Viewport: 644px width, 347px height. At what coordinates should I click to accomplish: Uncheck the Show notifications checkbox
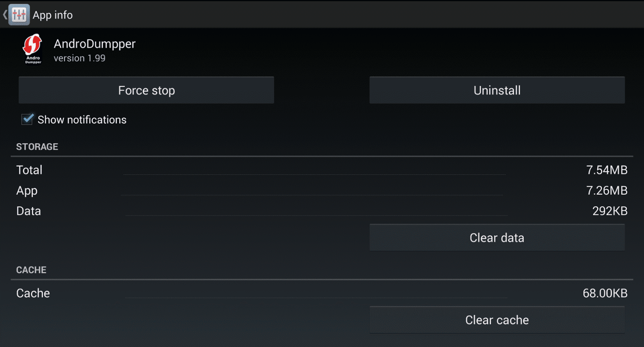(27, 119)
